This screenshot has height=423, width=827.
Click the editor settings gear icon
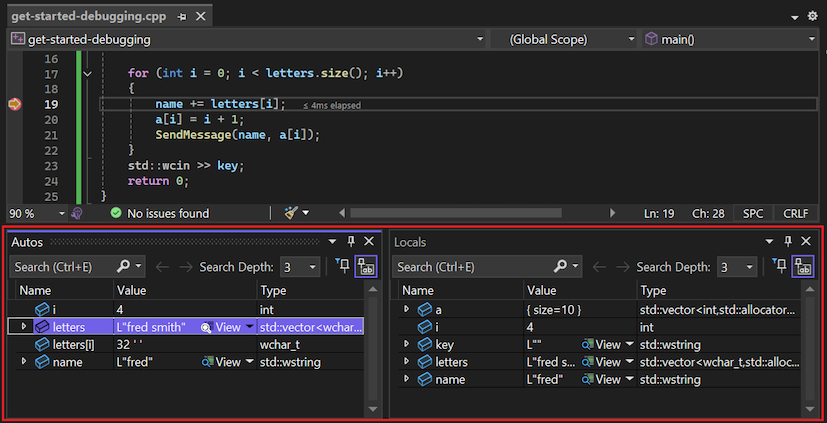point(812,17)
